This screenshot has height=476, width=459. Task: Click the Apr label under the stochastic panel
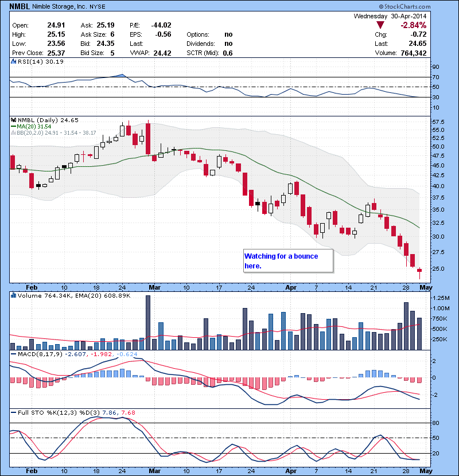[291, 471]
